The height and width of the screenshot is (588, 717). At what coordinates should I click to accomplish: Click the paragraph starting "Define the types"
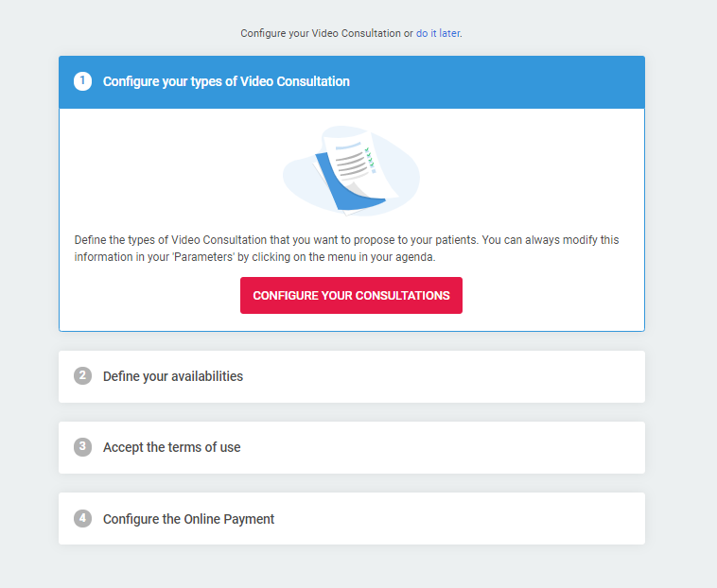click(346, 248)
